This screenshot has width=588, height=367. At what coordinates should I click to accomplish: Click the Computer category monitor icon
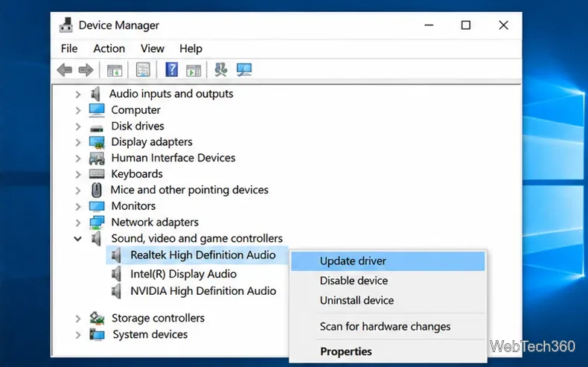click(x=97, y=110)
